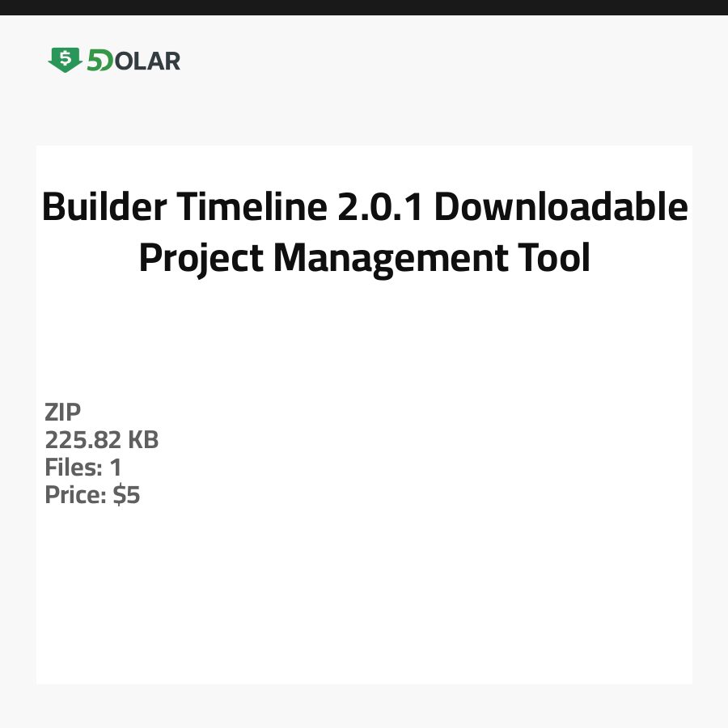The height and width of the screenshot is (728, 728).
Task: Select the word Timeline in the heading
Action: click(249, 207)
